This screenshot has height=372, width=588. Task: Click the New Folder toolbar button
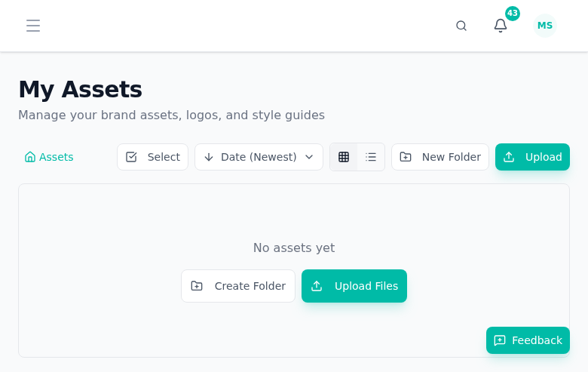pos(440,157)
